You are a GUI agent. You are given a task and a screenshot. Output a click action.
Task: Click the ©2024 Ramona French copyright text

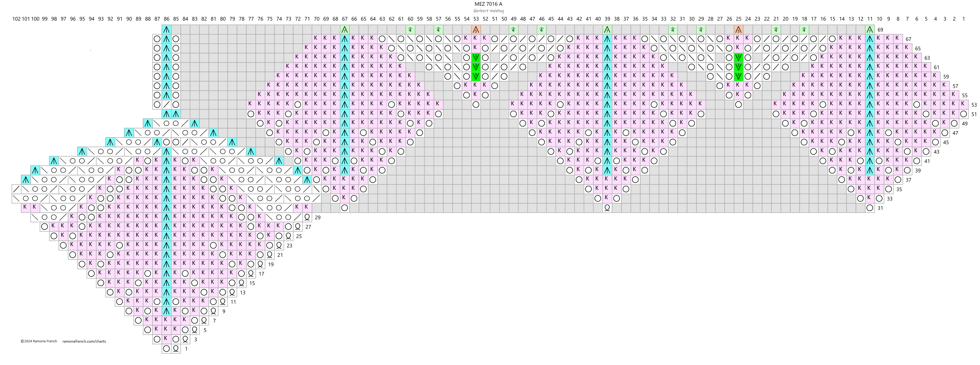tap(39, 341)
